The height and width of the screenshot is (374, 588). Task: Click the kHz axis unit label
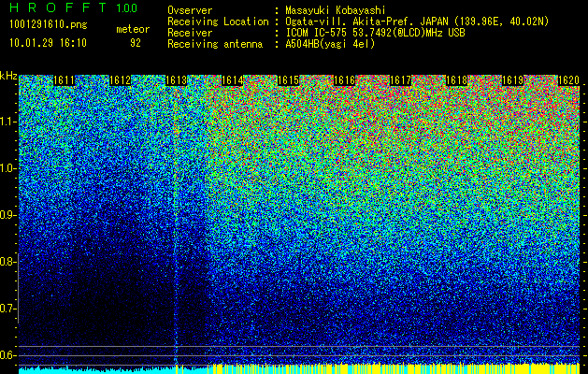8,76
